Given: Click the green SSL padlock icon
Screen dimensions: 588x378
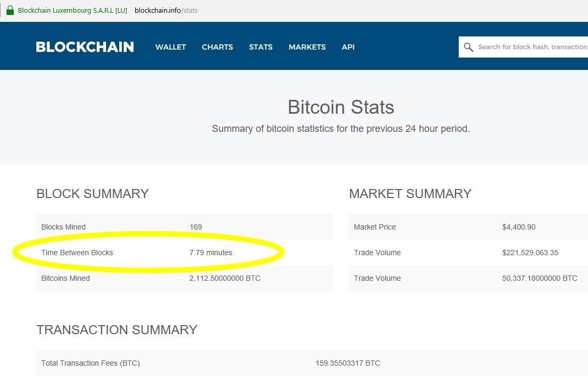Looking at the screenshot, I should coord(10,10).
